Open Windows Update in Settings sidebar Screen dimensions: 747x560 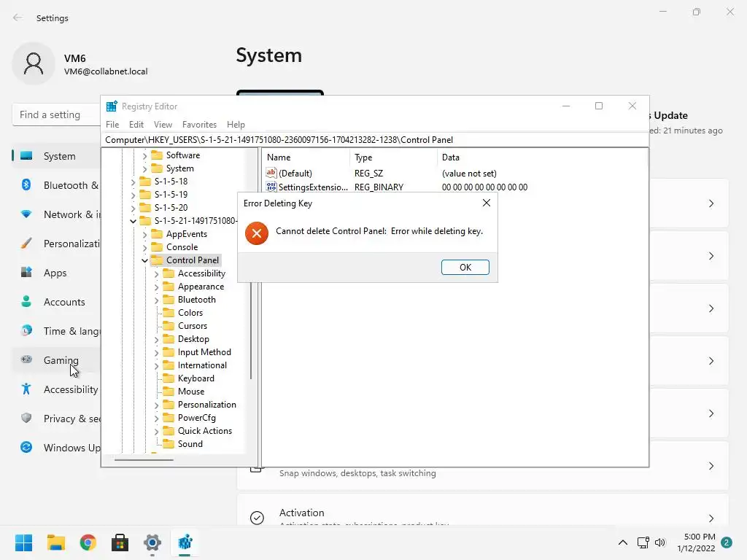[x=56, y=448]
